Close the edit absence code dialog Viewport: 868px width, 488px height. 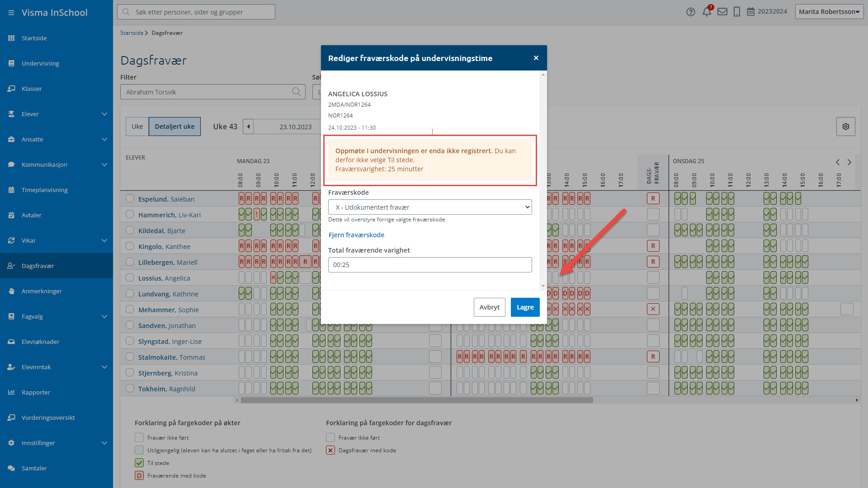tap(536, 58)
